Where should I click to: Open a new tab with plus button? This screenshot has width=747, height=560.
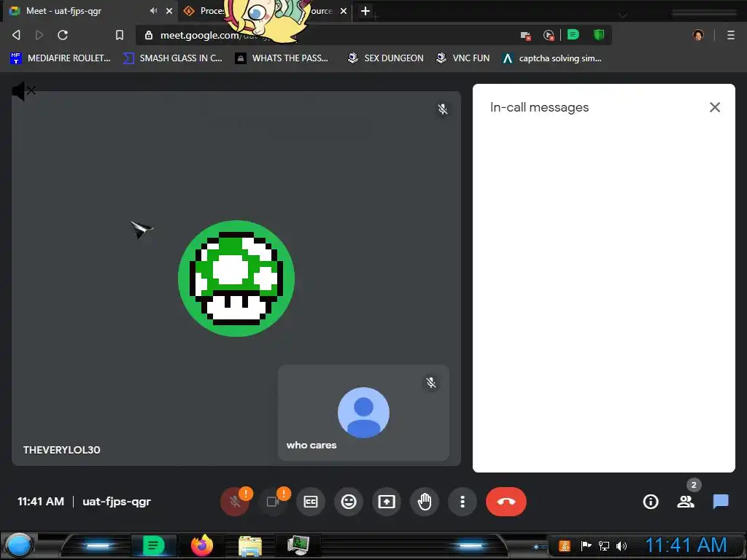(x=365, y=10)
